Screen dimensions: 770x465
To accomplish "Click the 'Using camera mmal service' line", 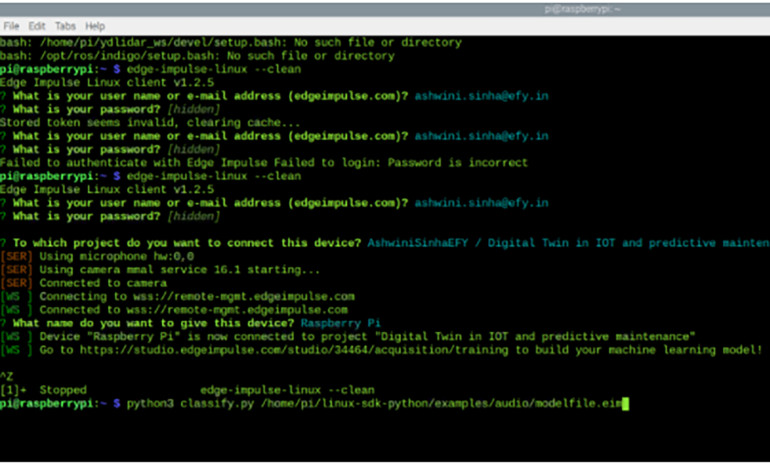I will 160,270.
